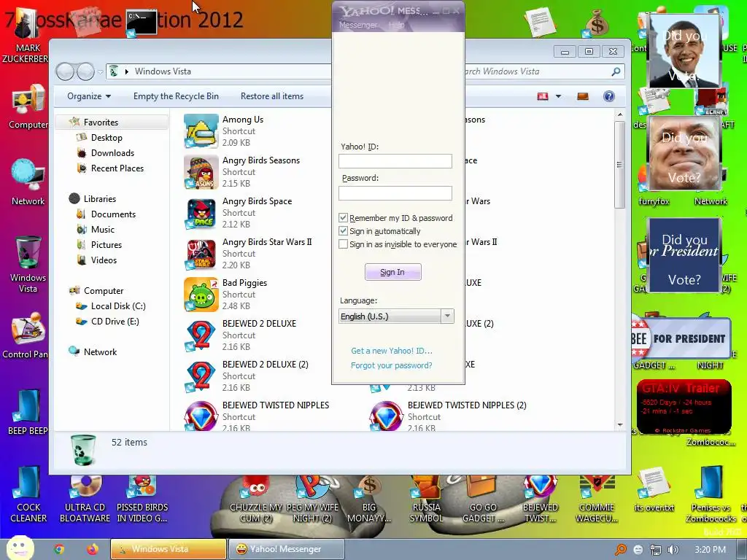This screenshot has width=747, height=560.
Task: Click Empty the Recycle Bin
Action: 176,96
